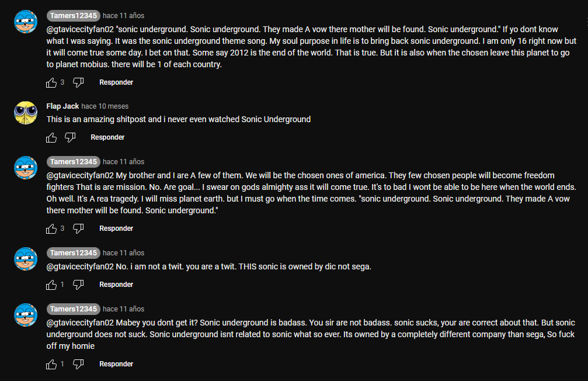The height and width of the screenshot is (381, 588).
Task: Click Responder under the 'not a twit' comment
Action: [x=116, y=285]
